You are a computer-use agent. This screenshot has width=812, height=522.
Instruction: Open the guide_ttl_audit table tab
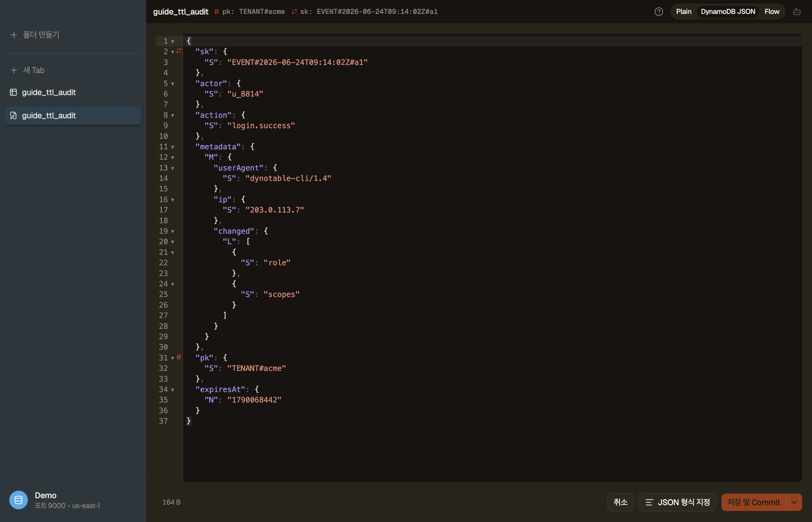[x=73, y=92]
